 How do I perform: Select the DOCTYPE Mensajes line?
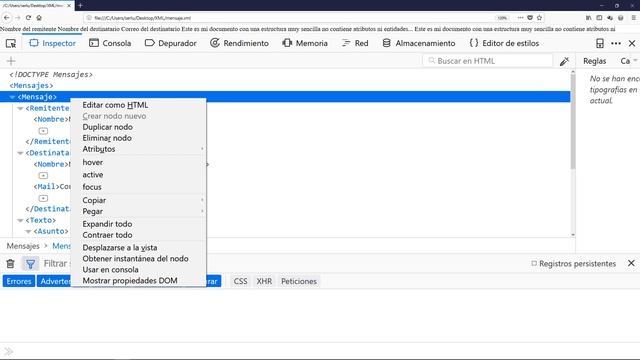51,75
